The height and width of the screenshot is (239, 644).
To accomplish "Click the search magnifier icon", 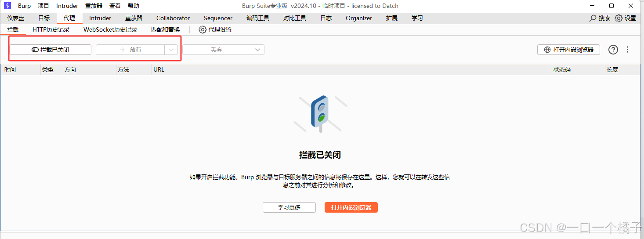I will point(593,18).
